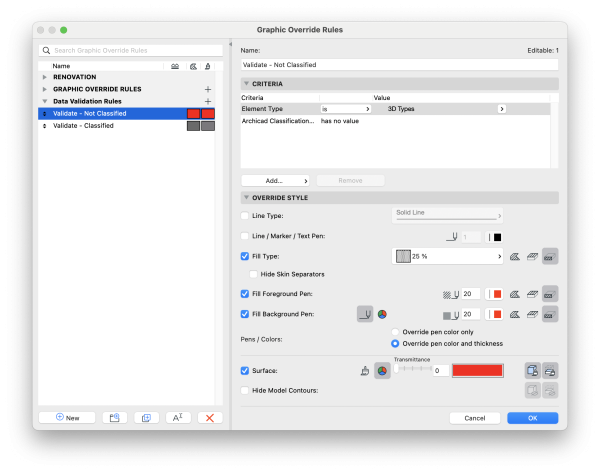Select the Validate - Classified rule
This screenshot has width=600, height=473.
click(x=82, y=125)
